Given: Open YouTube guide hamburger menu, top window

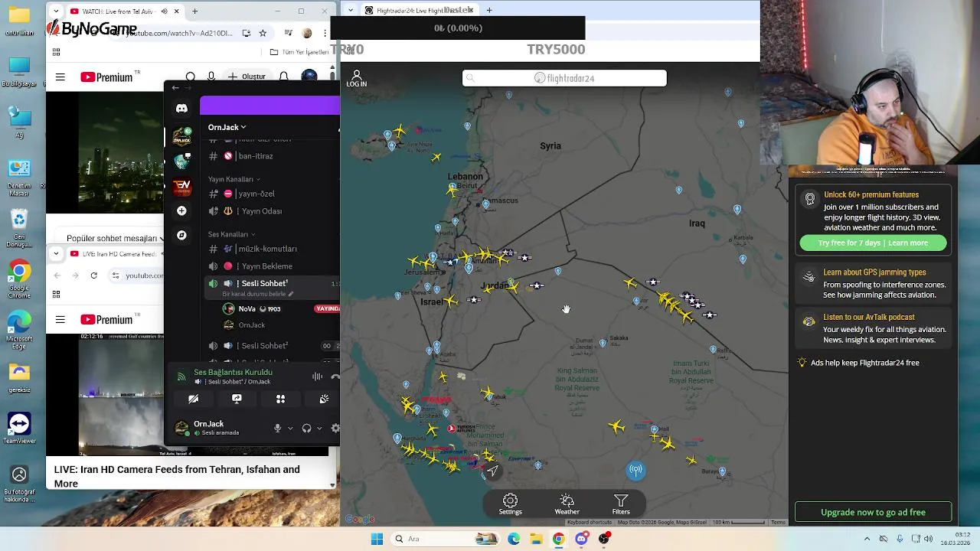Looking at the screenshot, I should pyautogui.click(x=60, y=77).
